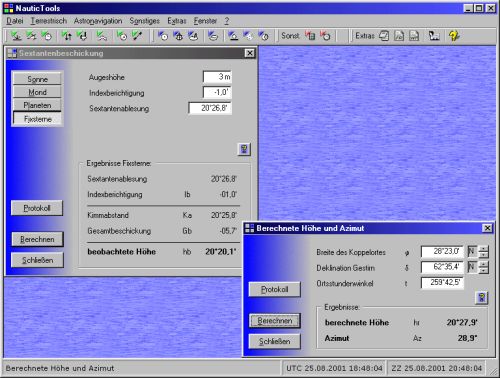This screenshot has width=500, height=378.
Task: Click the seventh blue toolbar icon with clock
Action: pos(263,36)
